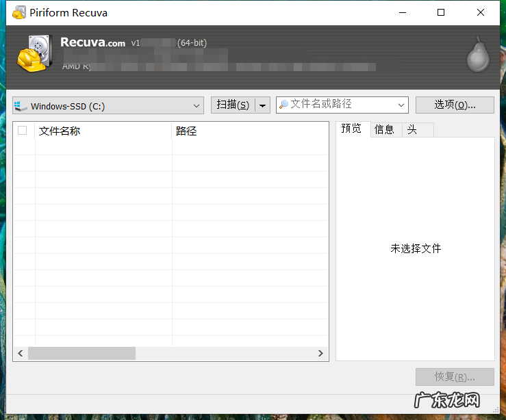Tick the select-all checkbox in file list header

23,130
